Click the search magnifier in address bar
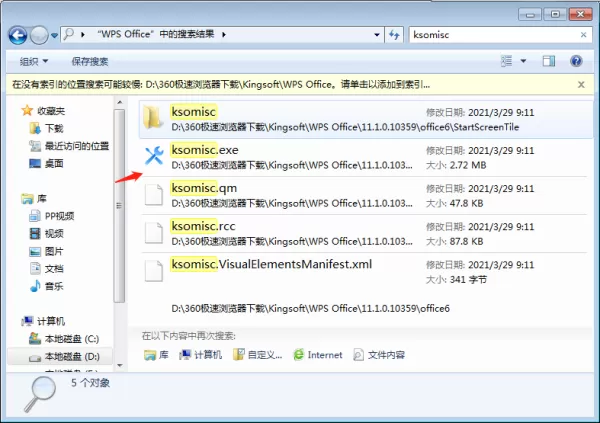Screen dimensions: 600x423 tap(68, 34)
